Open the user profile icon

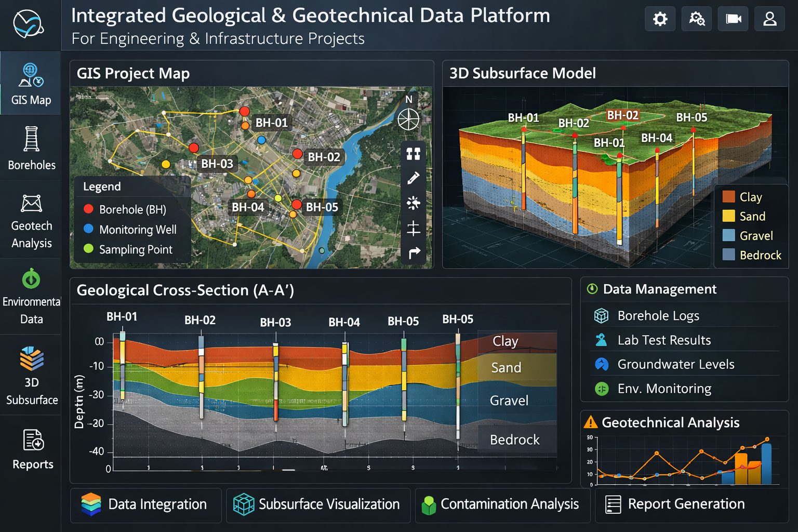769,18
